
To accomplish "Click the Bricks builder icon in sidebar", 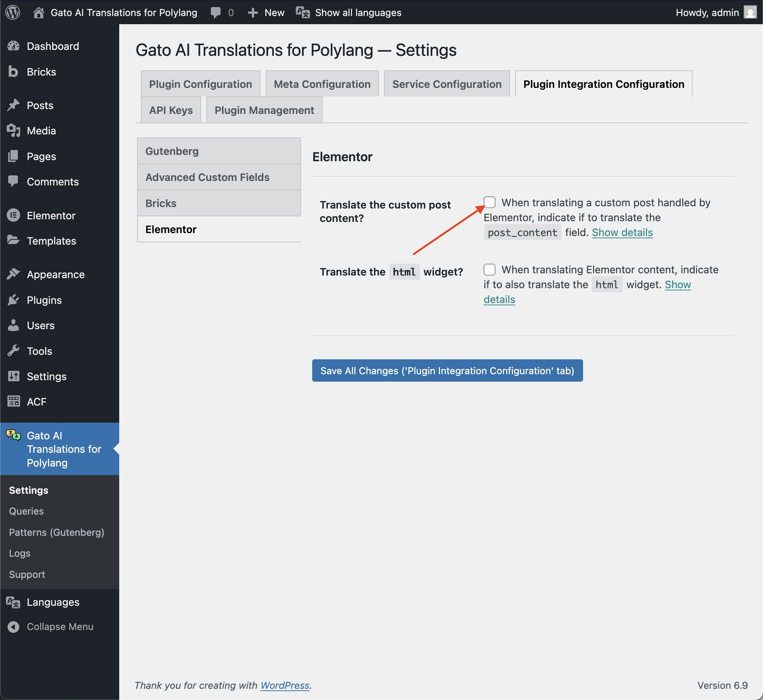I will (x=14, y=71).
